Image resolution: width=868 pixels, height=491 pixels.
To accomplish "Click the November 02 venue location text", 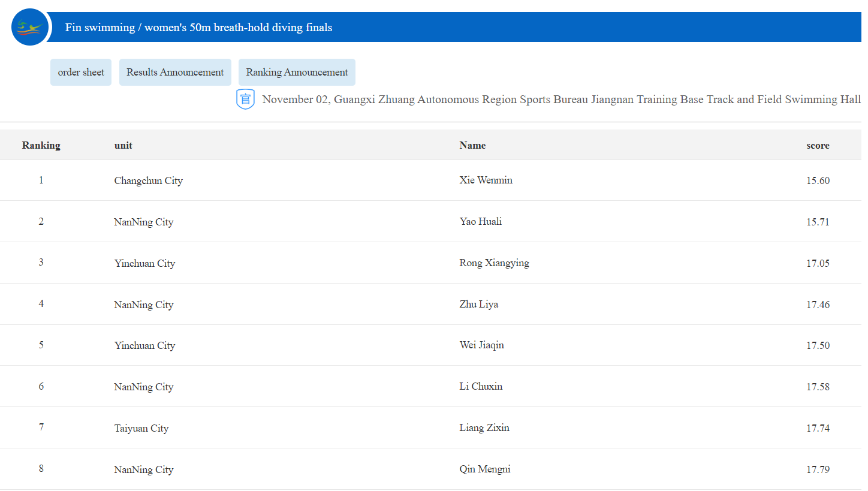I will pos(562,100).
